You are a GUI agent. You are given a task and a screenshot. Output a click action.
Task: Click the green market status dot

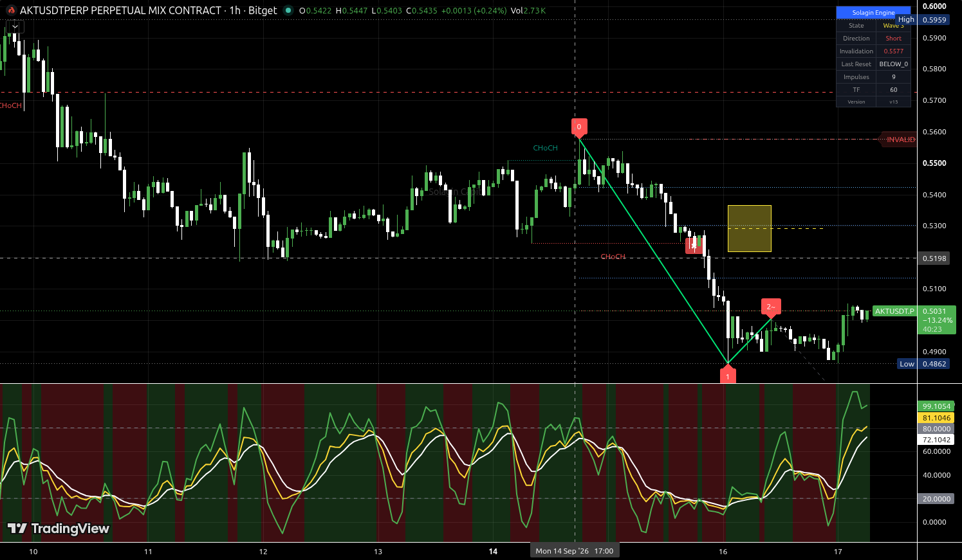tap(288, 10)
